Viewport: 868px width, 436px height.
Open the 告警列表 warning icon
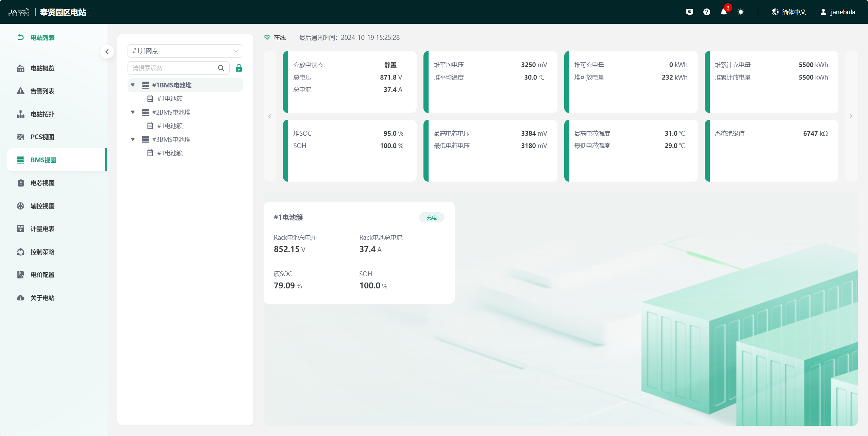(x=20, y=91)
